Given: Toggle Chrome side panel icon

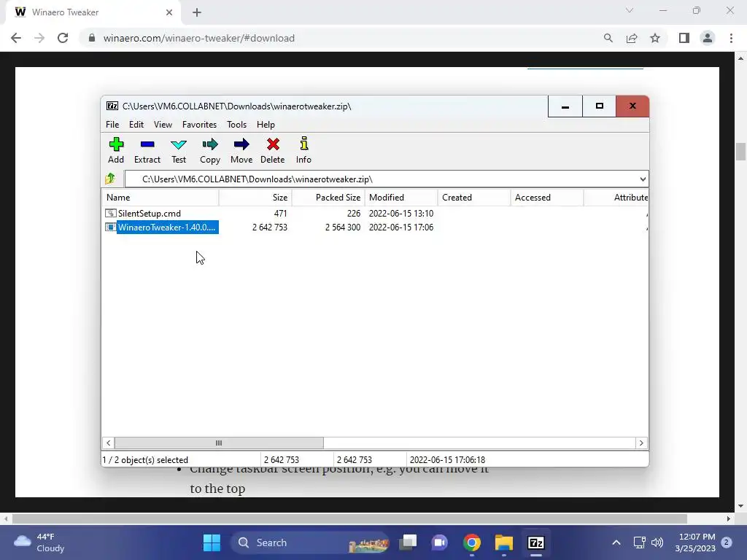Looking at the screenshot, I should [684, 38].
